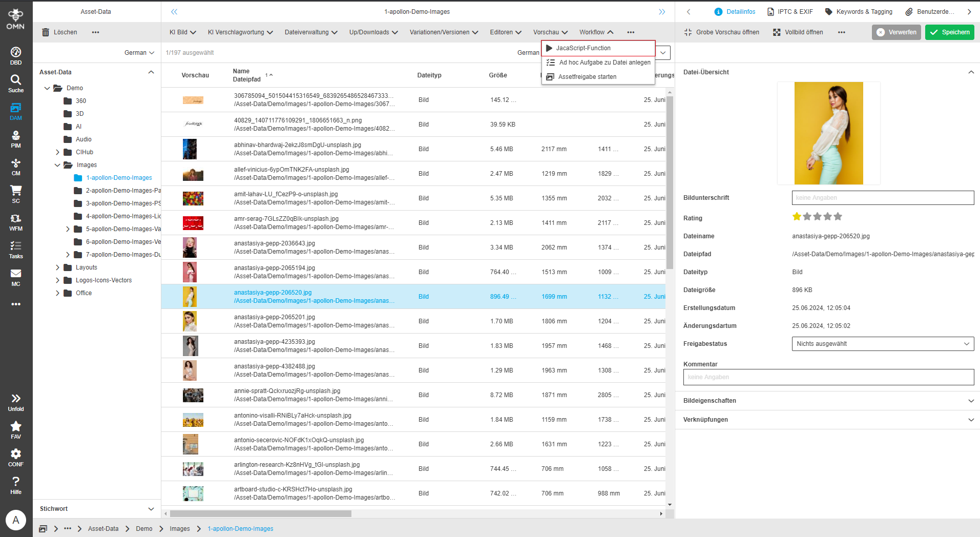
Task: Open the Tasks sidebar icon
Action: tap(16, 249)
